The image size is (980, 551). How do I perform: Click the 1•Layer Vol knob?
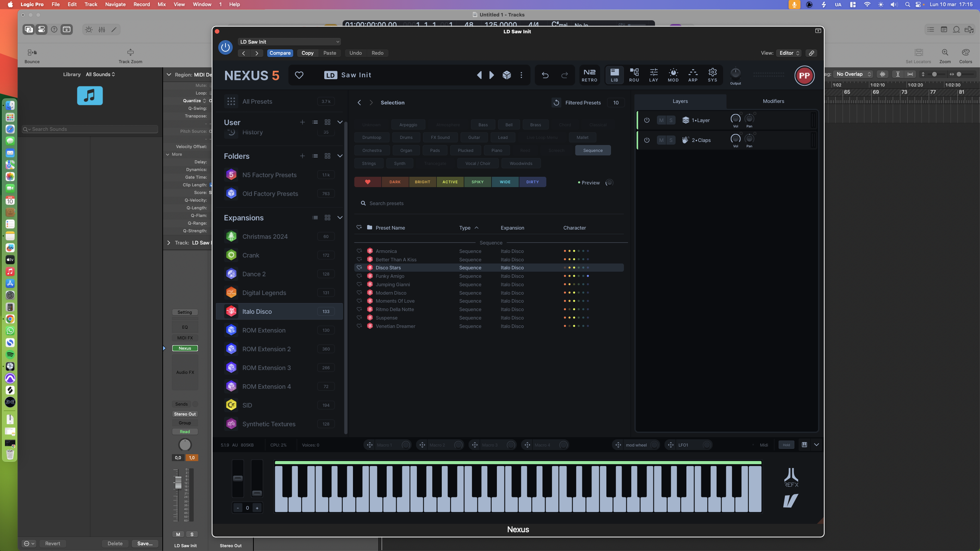[735, 119]
